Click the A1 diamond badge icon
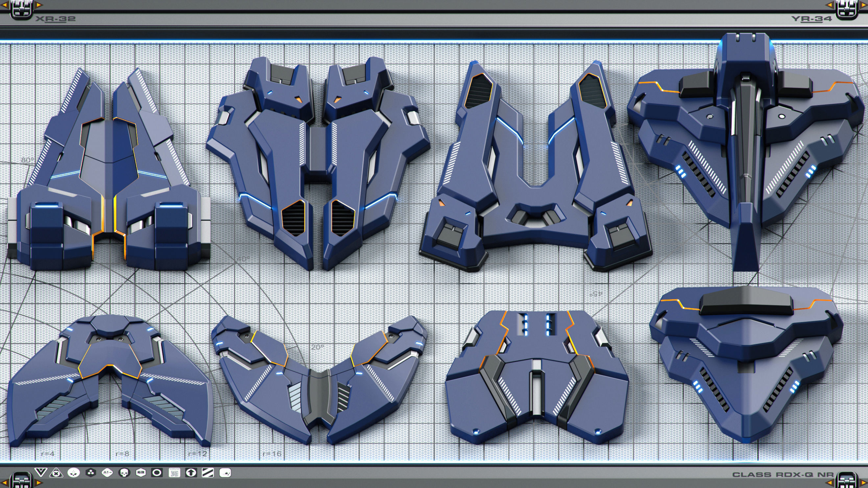Viewport: 868px width, 488px height. (107, 473)
